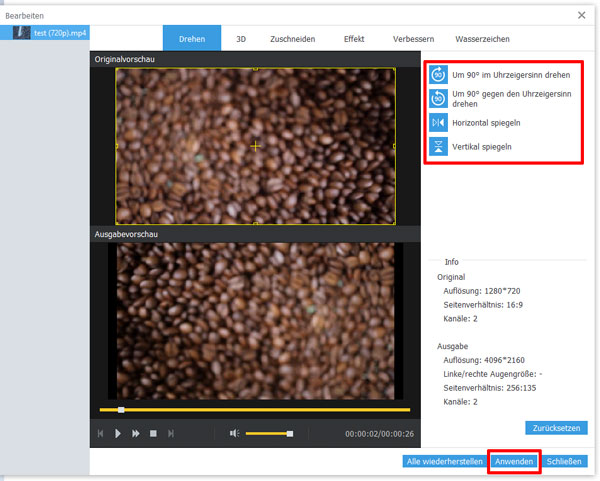
Task: Click the yellow timeline progress bar
Action: point(255,410)
